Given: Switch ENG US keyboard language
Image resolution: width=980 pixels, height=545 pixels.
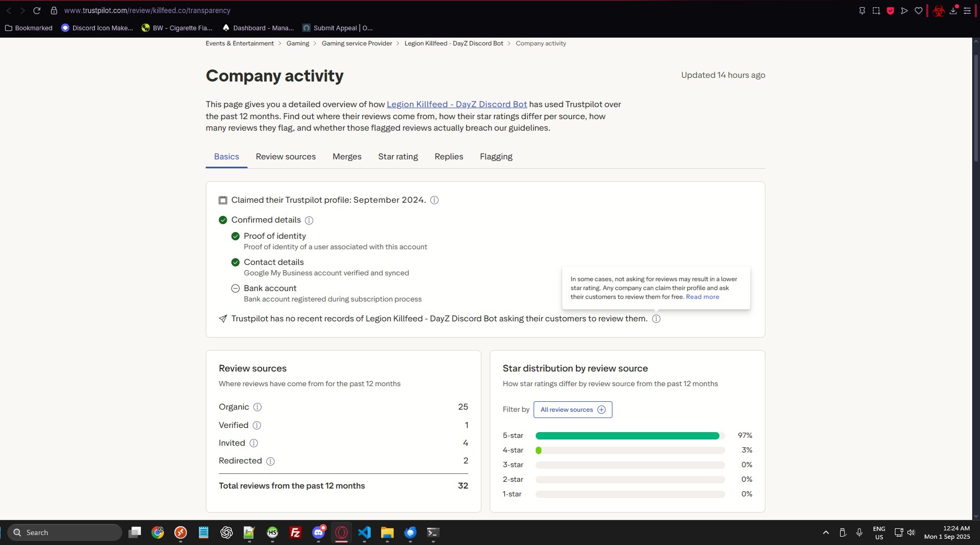Looking at the screenshot, I should click(x=879, y=532).
